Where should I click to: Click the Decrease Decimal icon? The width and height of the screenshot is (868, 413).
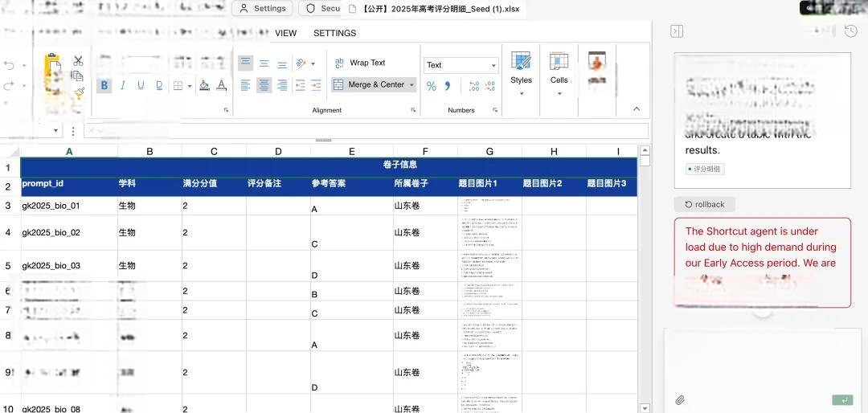pos(490,86)
